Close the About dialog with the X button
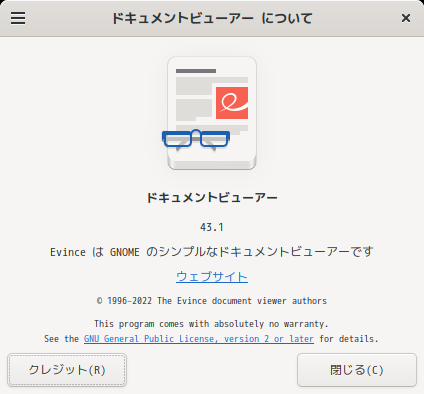 click(406, 18)
